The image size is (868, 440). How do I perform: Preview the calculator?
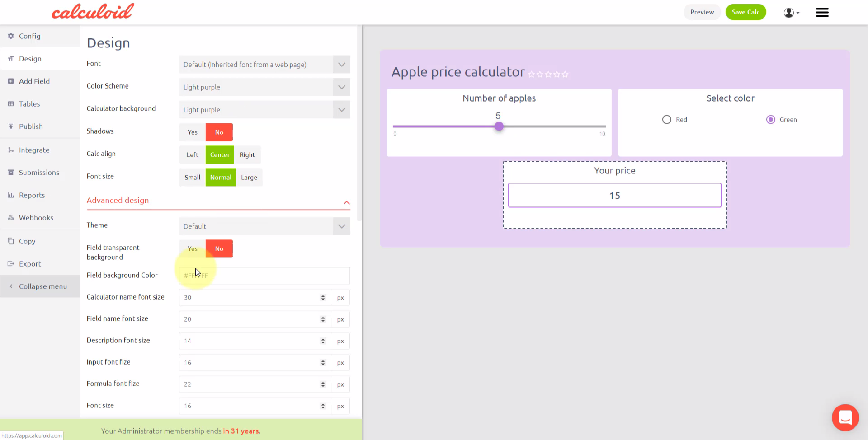pos(702,12)
